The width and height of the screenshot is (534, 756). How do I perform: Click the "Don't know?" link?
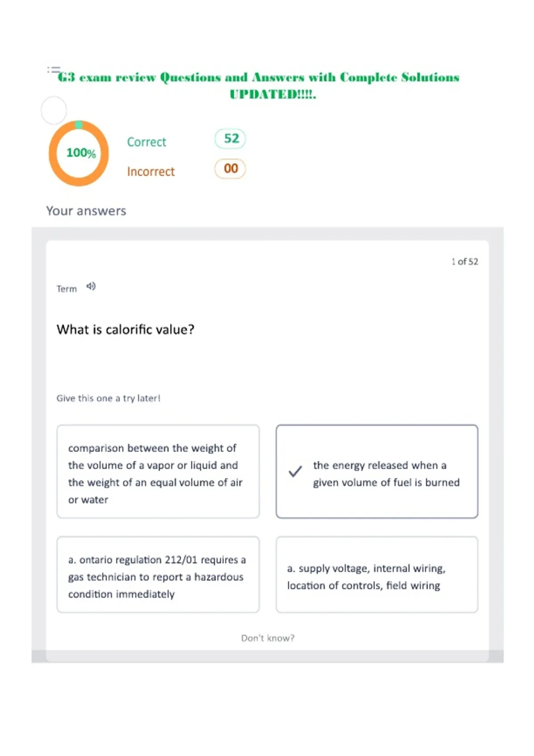pyautogui.click(x=268, y=638)
